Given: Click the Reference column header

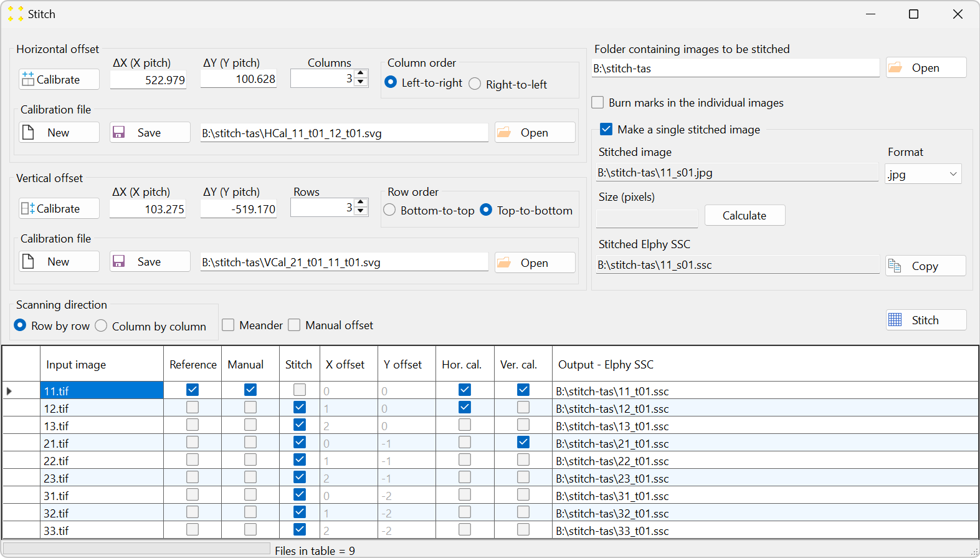Looking at the screenshot, I should [193, 364].
